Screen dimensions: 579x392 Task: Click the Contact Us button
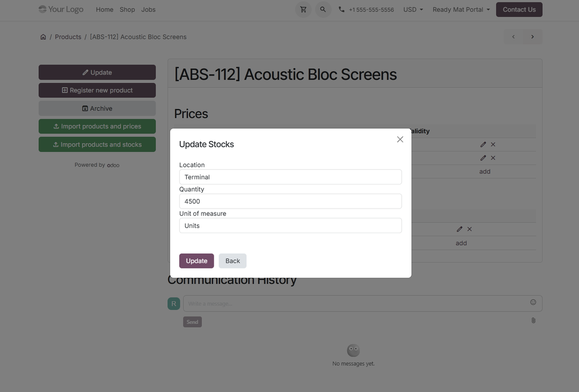[x=519, y=10]
